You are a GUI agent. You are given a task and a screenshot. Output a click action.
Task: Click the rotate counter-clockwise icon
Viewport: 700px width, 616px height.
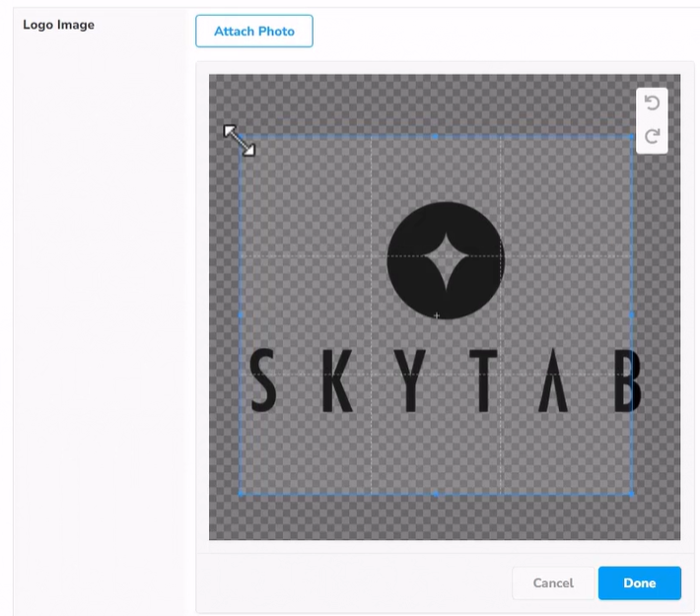click(652, 103)
